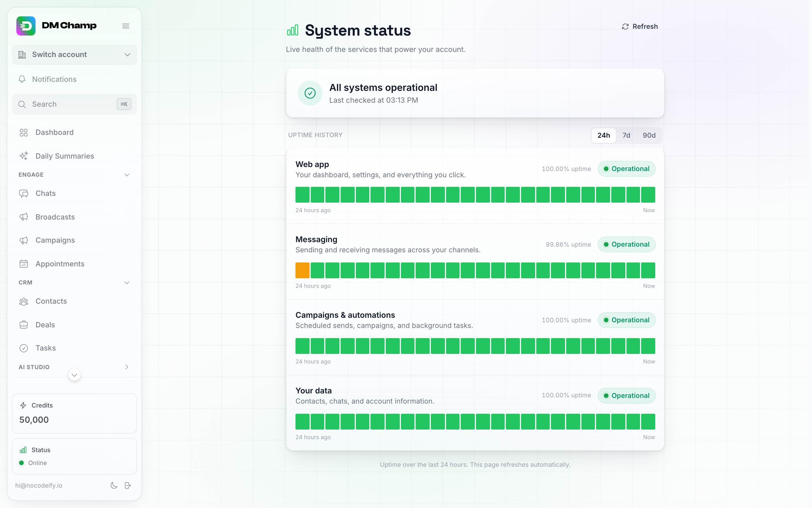Click the orange Messaging uptime bar
Viewport: 812px width, 508px height.
coord(302,270)
